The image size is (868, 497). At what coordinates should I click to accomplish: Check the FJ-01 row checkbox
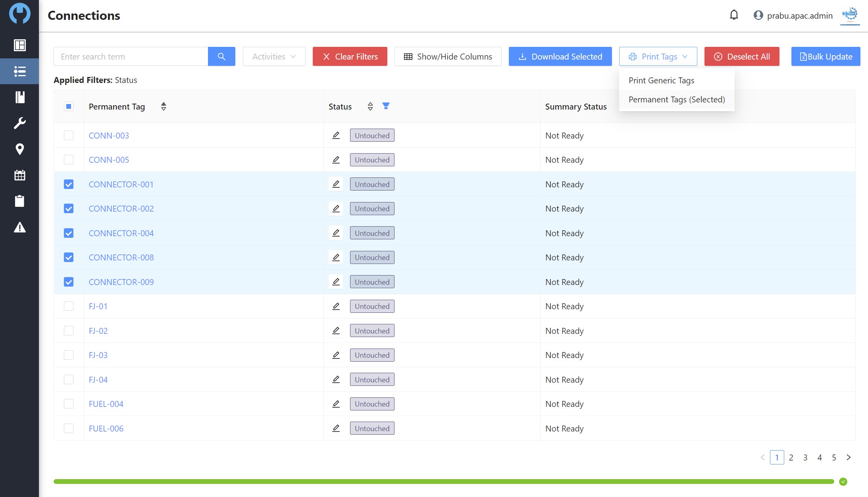69,306
